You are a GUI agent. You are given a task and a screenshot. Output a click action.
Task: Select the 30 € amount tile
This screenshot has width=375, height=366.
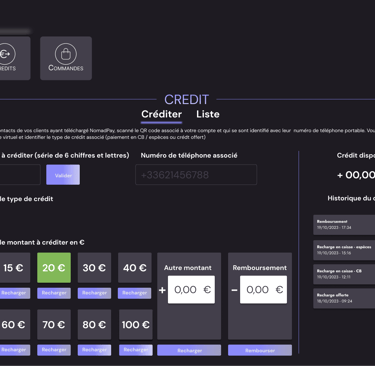click(94, 268)
